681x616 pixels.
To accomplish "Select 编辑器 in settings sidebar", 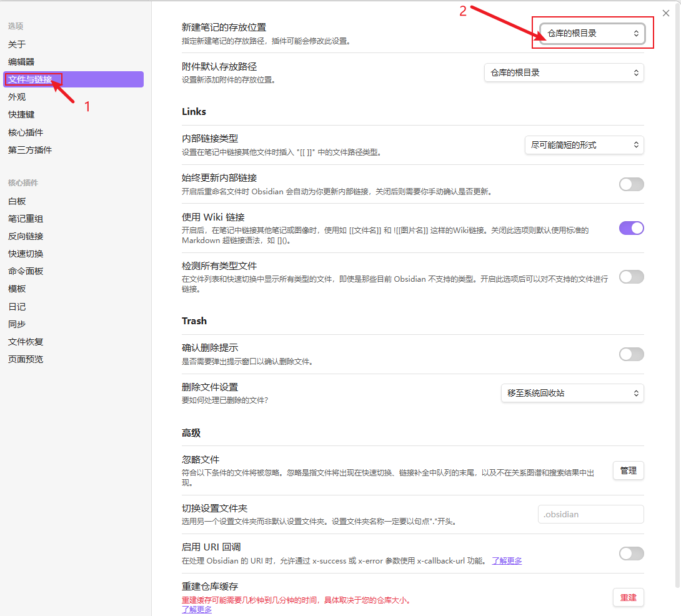I will [21, 62].
